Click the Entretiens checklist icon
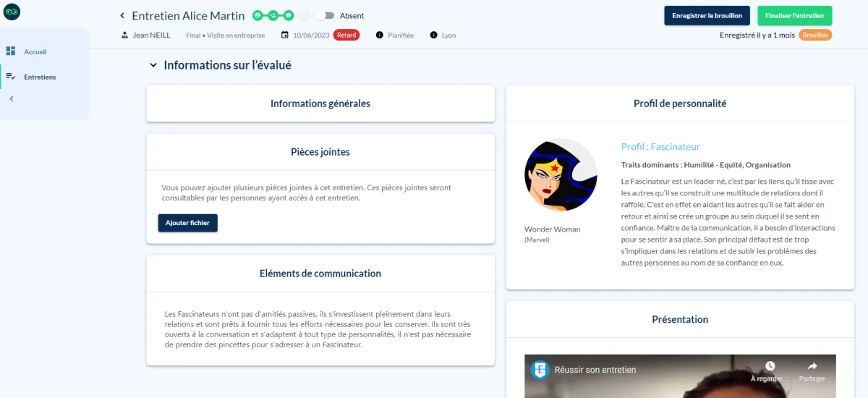868x398 pixels. click(11, 76)
